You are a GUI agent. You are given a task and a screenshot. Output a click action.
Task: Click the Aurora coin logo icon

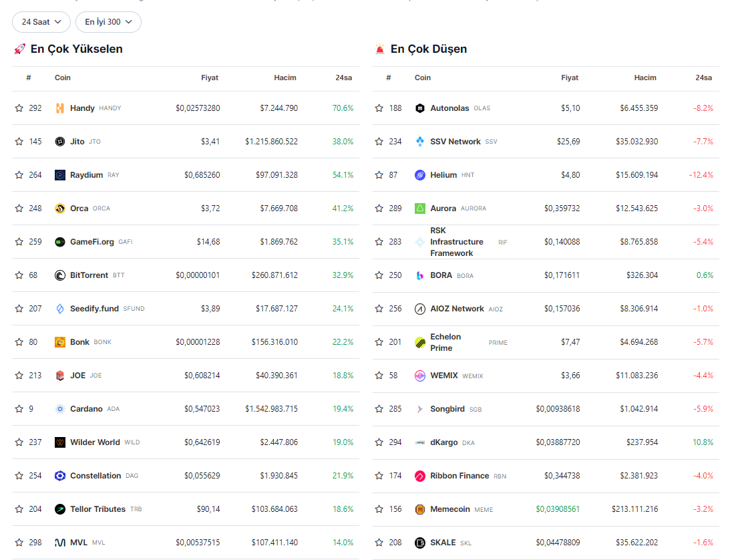[x=419, y=208]
